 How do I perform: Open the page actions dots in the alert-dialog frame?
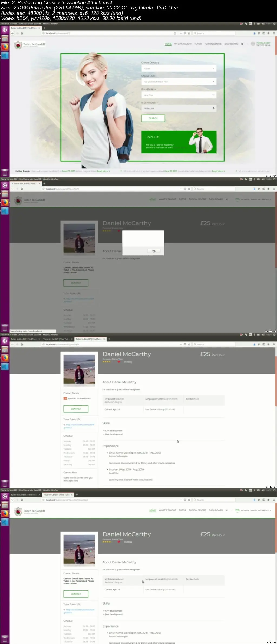pyautogui.click(x=181, y=189)
